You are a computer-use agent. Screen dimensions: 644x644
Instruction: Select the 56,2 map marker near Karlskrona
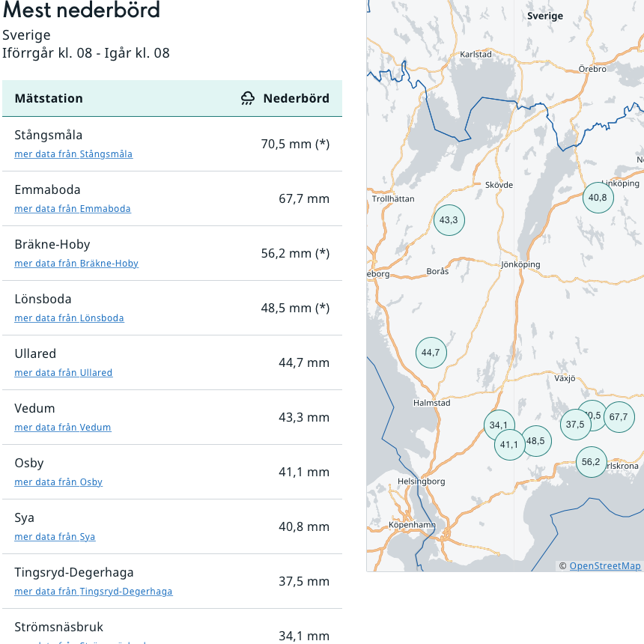tap(591, 462)
